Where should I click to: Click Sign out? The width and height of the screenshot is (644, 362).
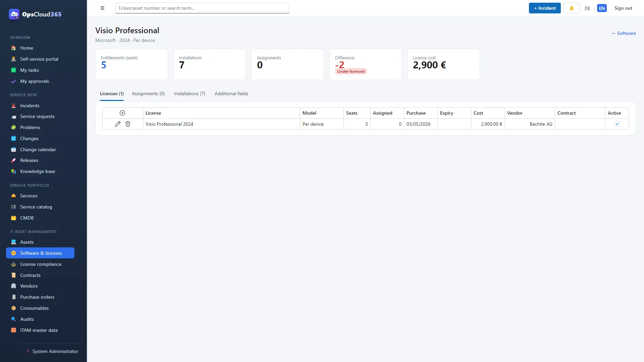623,8
